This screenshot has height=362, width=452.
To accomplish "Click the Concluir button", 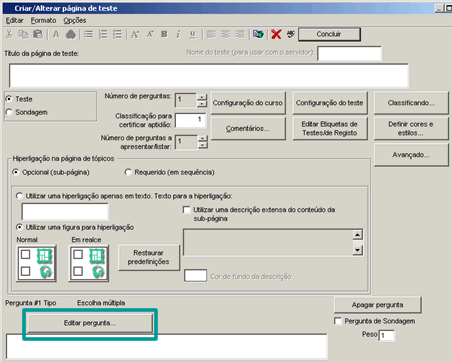I will tap(329, 34).
